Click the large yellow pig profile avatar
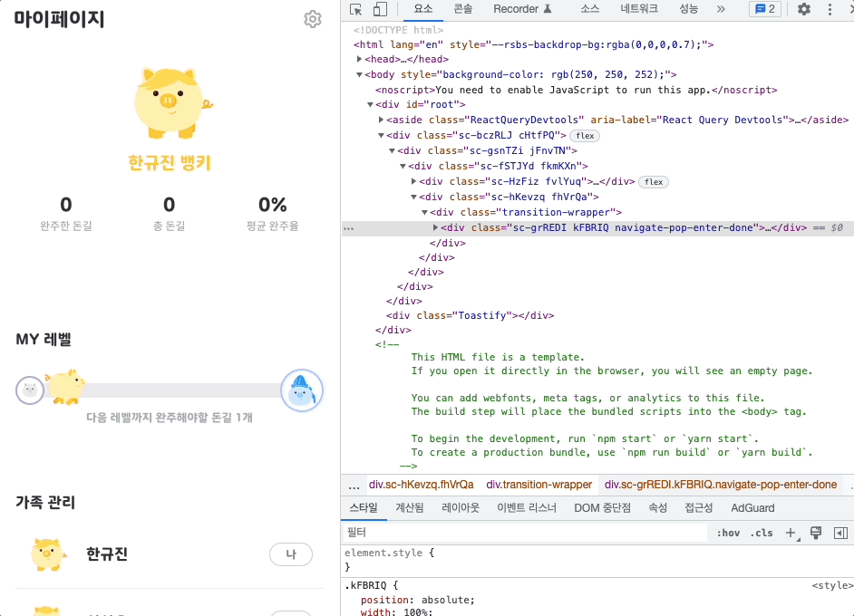Image resolution: width=854 pixels, height=616 pixels. coord(172,102)
